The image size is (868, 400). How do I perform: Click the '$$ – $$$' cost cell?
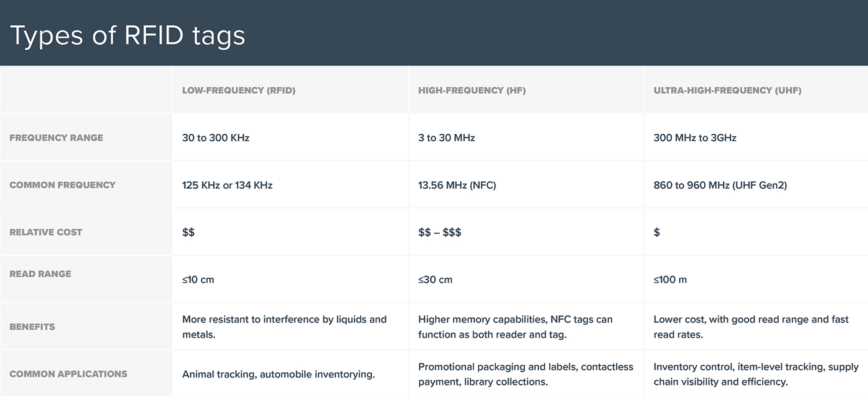click(440, 232)
